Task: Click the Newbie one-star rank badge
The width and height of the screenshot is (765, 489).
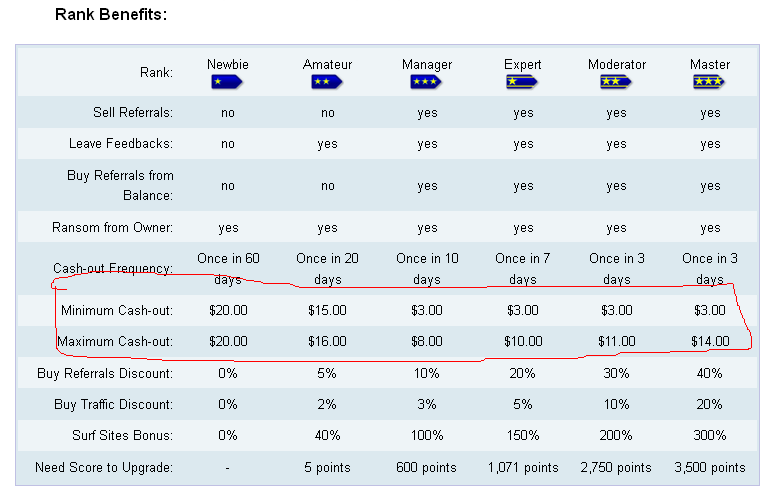Action: [228, 81]
